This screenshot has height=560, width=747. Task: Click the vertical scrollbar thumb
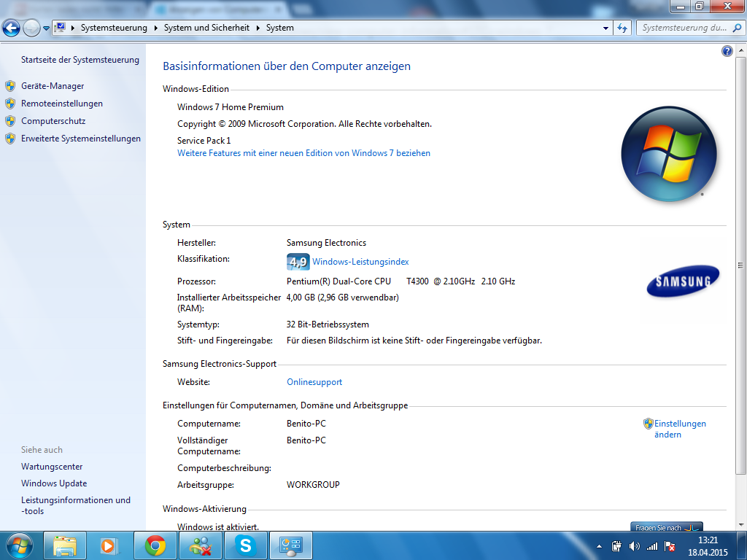[740, 265]
